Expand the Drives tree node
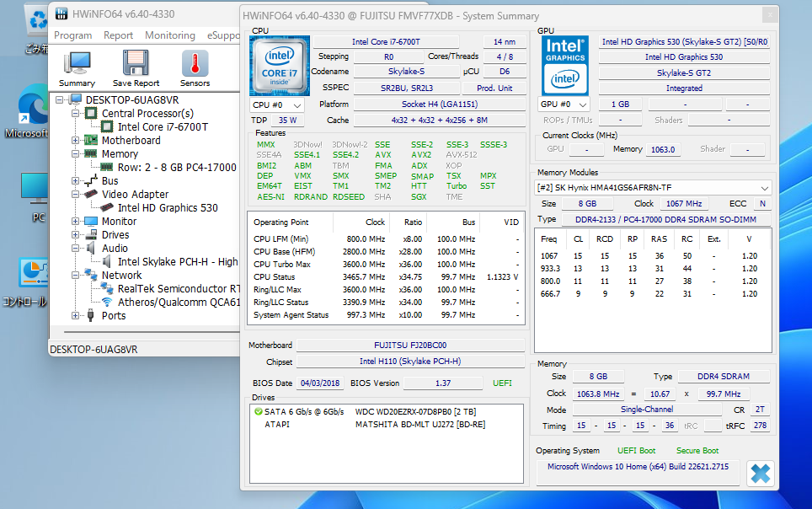 [75, 235]
